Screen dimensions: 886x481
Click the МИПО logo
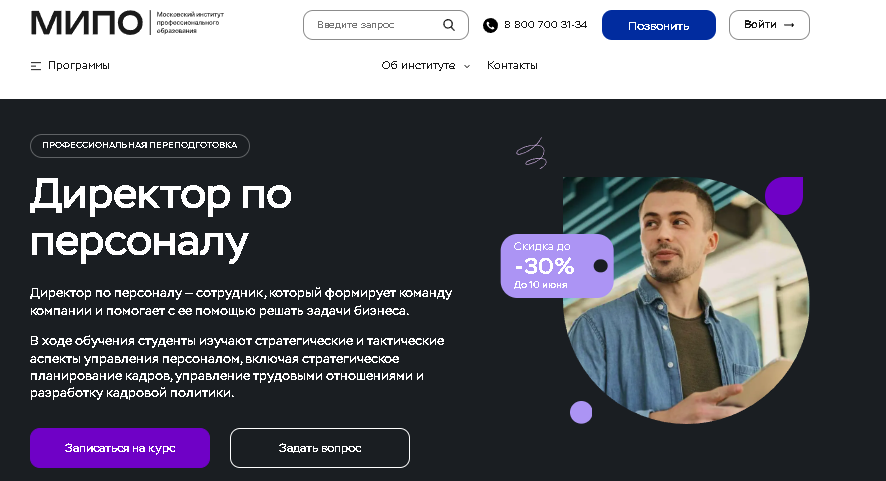click(86, 23)
